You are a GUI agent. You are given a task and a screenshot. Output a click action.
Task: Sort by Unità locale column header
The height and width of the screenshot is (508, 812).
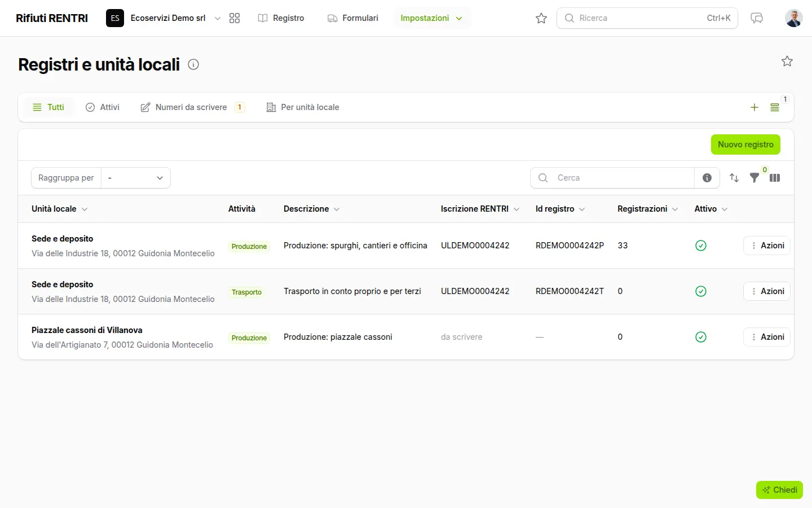(59, 209)
